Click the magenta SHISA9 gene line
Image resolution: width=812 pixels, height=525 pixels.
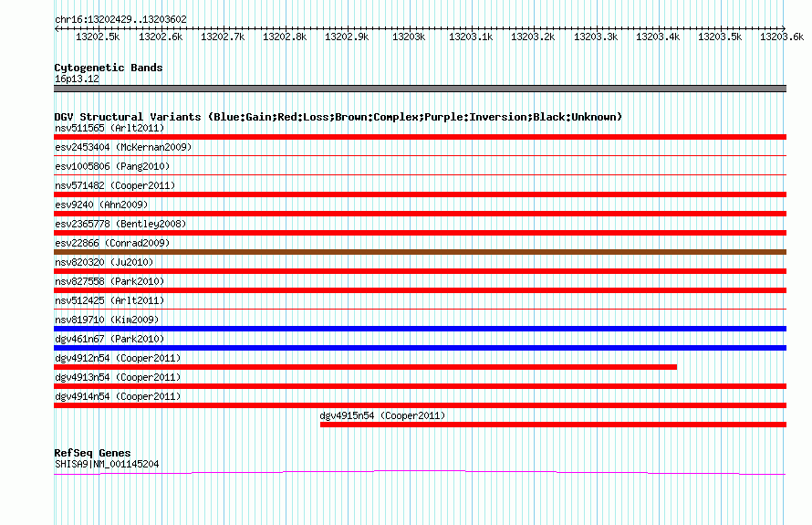pos(420,472)
